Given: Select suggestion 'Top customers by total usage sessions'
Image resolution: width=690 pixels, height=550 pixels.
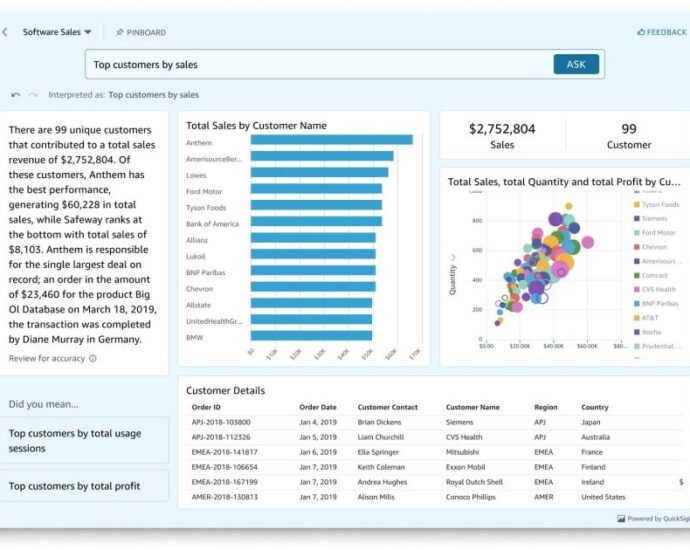Looking at the screenshot, I should pyautogui.click(x=84, y=440).
